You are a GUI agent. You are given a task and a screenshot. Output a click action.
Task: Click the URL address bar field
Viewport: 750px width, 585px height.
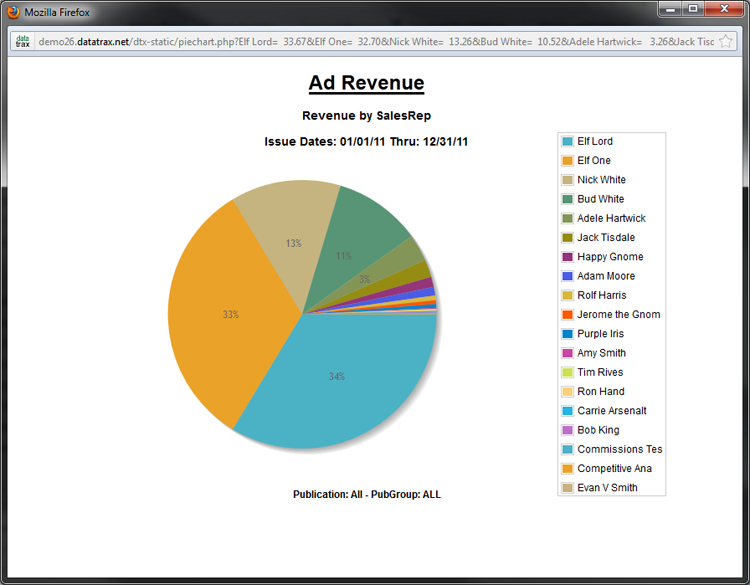coord(373,42)
